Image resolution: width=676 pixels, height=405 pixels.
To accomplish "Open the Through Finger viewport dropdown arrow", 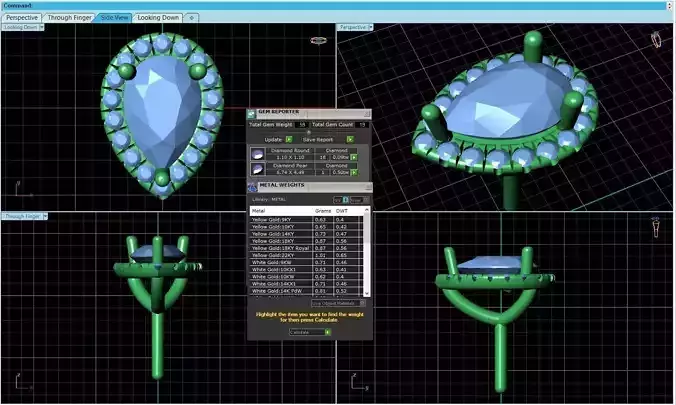I will [x=45, y=216].
